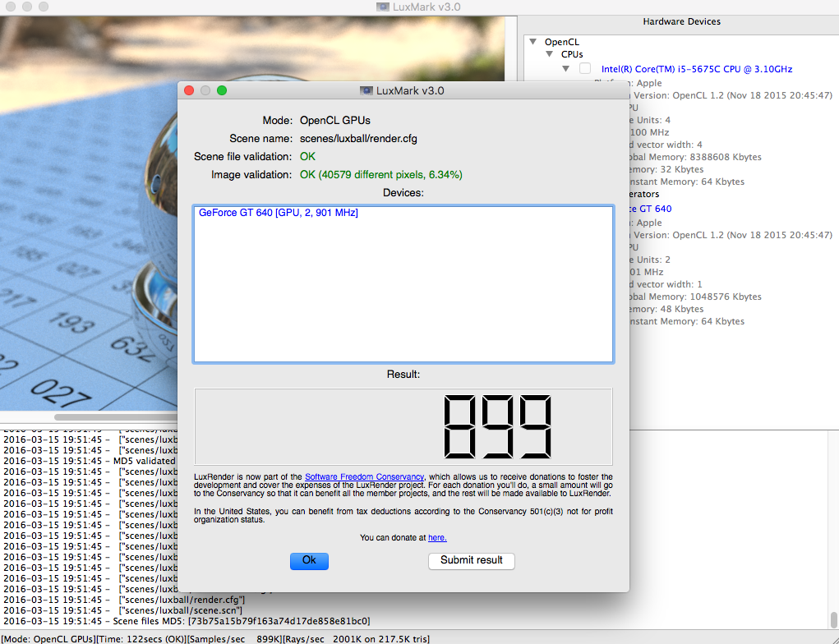
Task: Click the OpenCL GPUs mode value
Action: click(335, 121)
